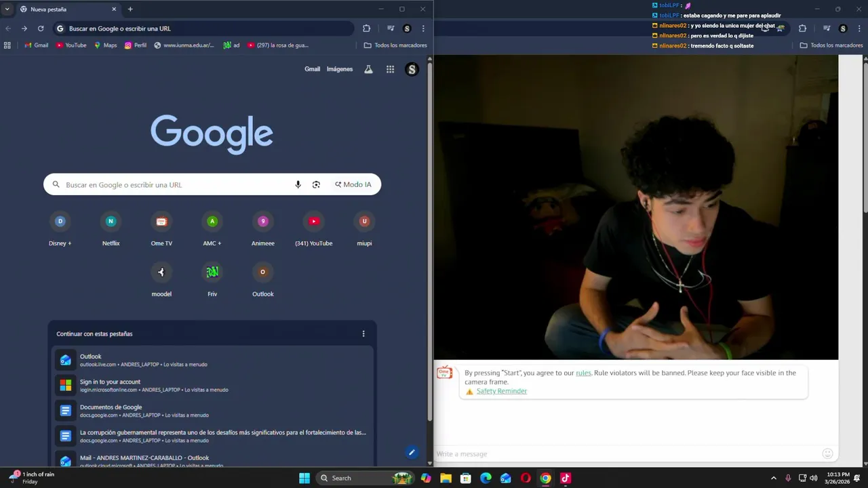The image size is (868, 488).
Task: Open the Windows Start menu
Action: pos(304,478)
